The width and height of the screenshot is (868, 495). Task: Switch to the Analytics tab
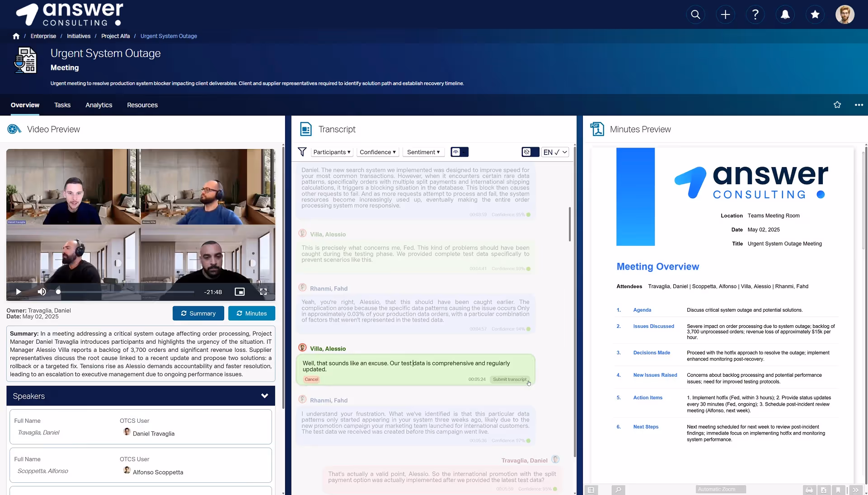[x=99, y=105]
